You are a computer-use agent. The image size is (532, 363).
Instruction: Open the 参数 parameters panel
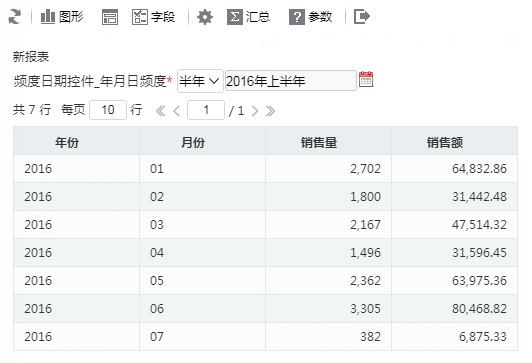[310, 17]
